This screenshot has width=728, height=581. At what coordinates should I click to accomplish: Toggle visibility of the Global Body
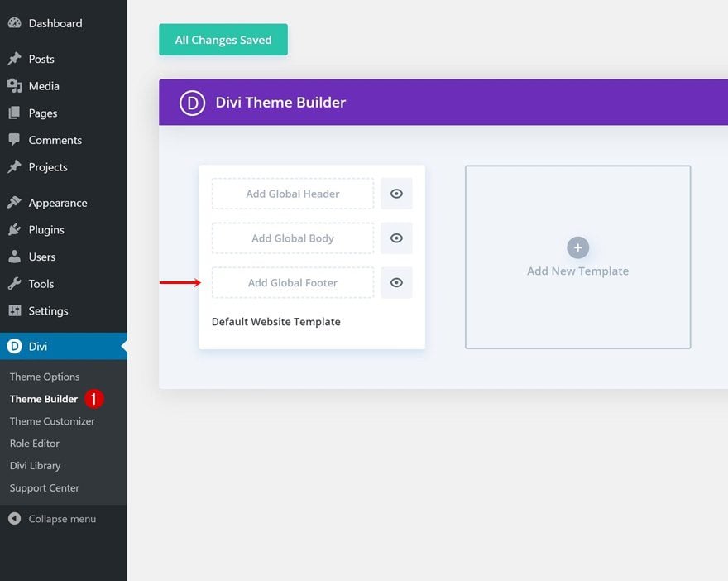[396, 238]
